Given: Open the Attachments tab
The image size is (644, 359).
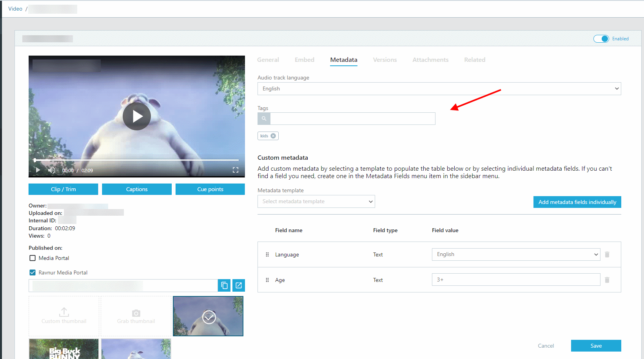Looking at the screenshot, I should point(430,60).
